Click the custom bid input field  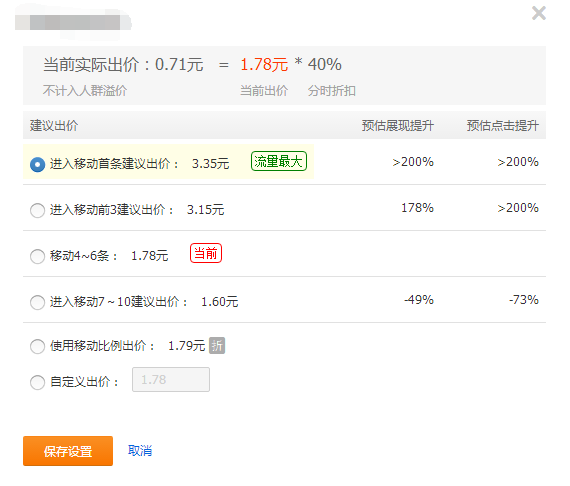171,379
